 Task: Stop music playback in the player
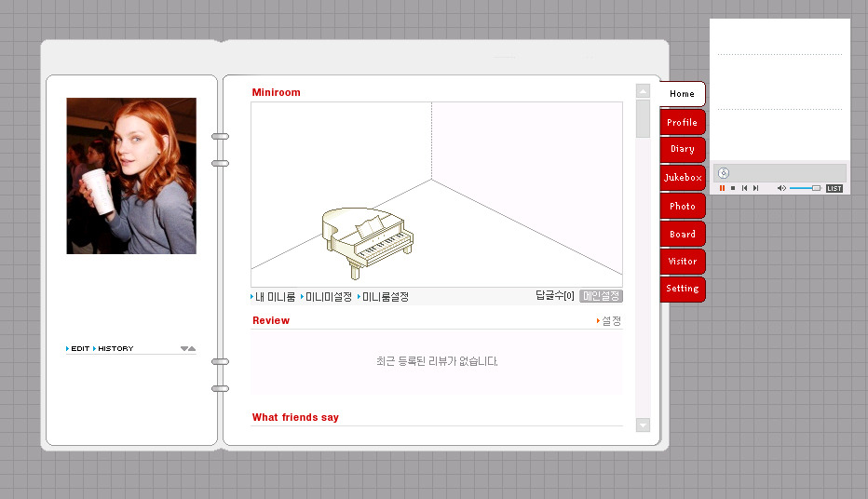coord(733,188)
